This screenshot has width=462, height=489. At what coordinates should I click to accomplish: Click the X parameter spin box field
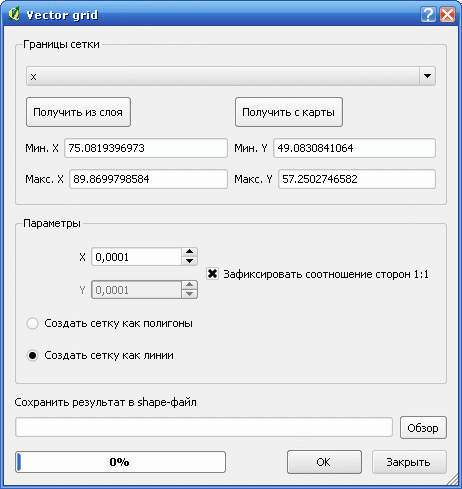(137, 257)
